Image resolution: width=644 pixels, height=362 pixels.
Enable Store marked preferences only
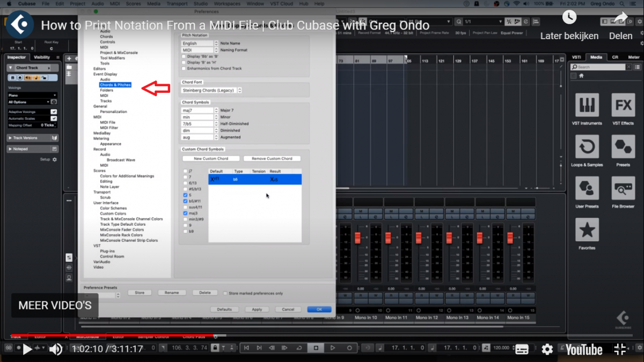(225, 293)
